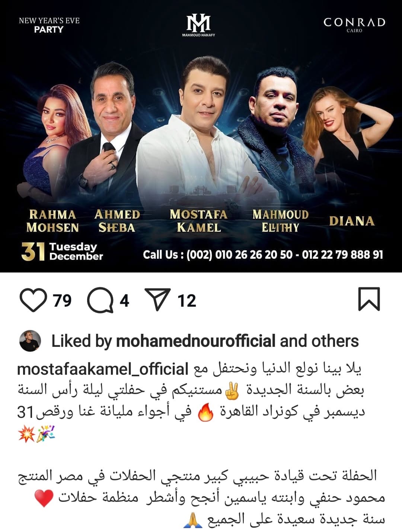The height and width of the screenshot is (532, 402).
Task: Tap the Conrad Cairo logo on the poster
Action: [354, 25]
